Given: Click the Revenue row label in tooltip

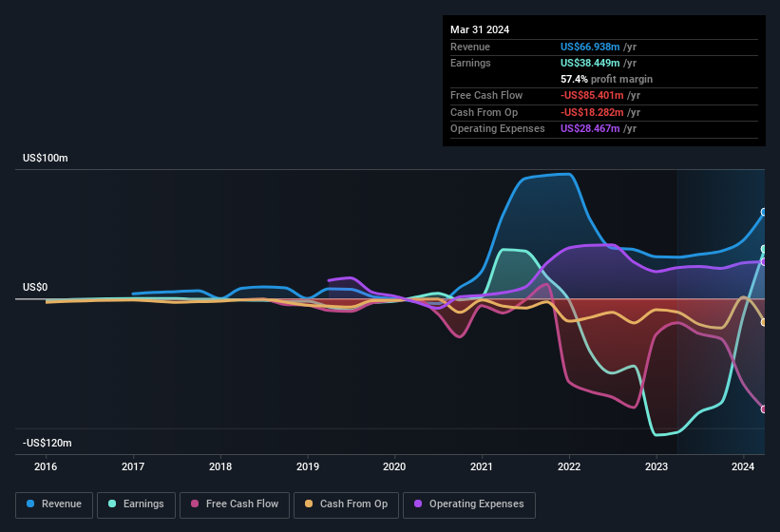Looking at the screenshot, I should pos(470,47).
